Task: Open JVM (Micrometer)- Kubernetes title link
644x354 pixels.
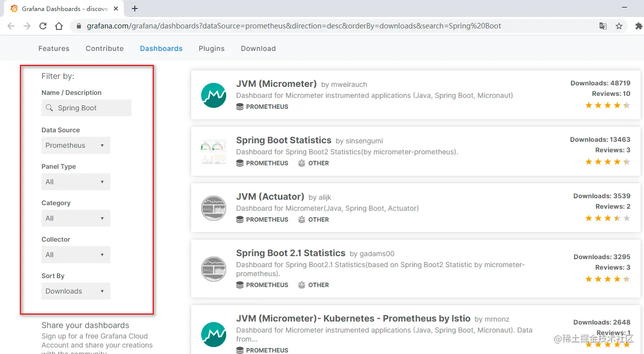Action: point(353,319)
